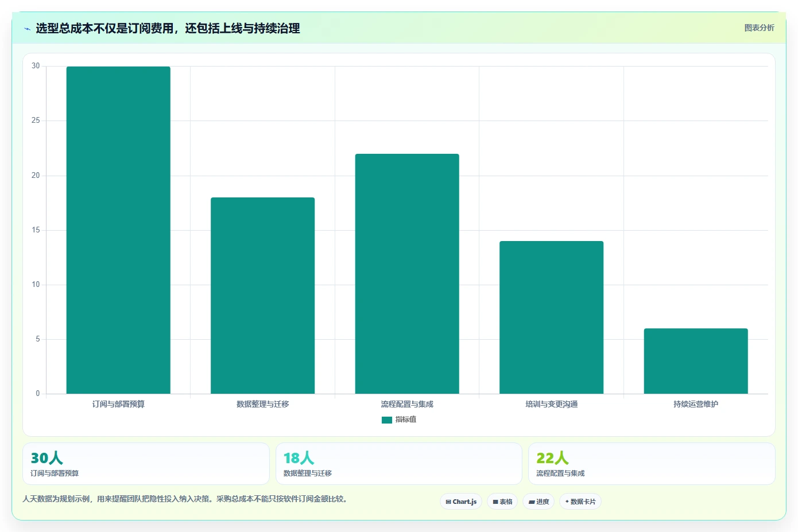Click the 培训与变更沟通 bar in chart

click(x=551, y=317)
